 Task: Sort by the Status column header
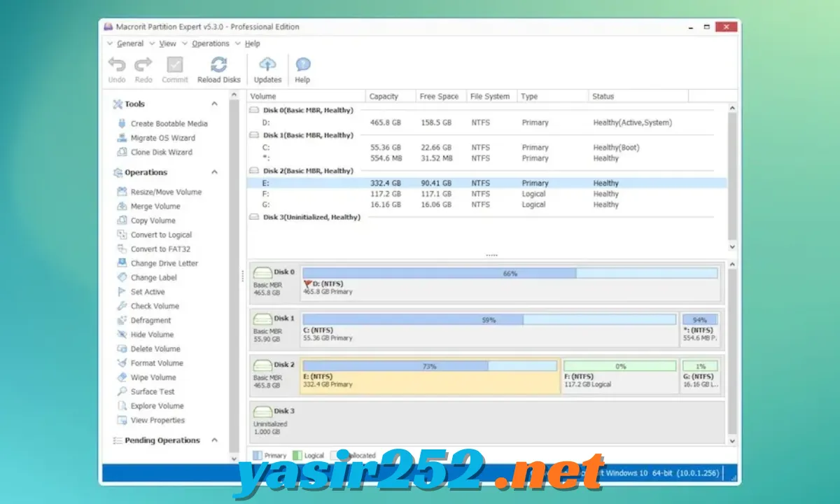click(x=638, y=96)
